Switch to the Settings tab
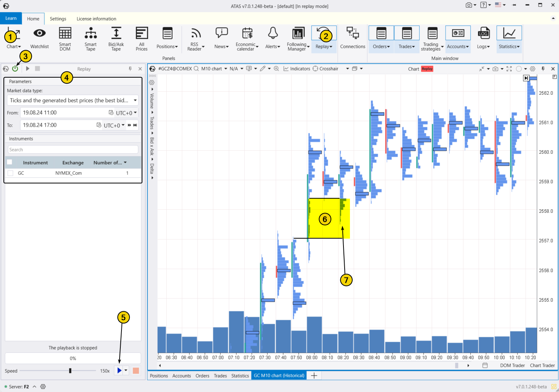559x392 pixels. (58, 19)
